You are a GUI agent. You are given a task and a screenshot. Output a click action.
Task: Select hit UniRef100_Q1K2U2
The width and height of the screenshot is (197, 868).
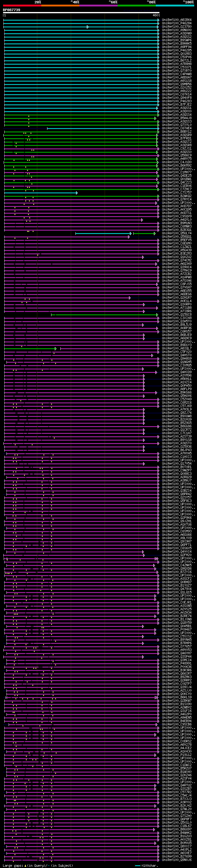click(x=177, y=257)
